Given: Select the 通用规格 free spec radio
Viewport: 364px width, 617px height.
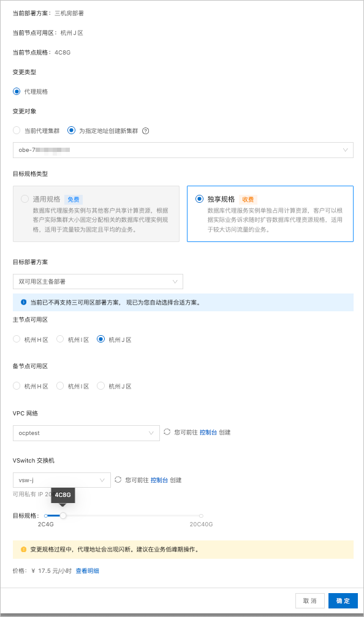Looking at the screenshot, I should pos(25,199).
